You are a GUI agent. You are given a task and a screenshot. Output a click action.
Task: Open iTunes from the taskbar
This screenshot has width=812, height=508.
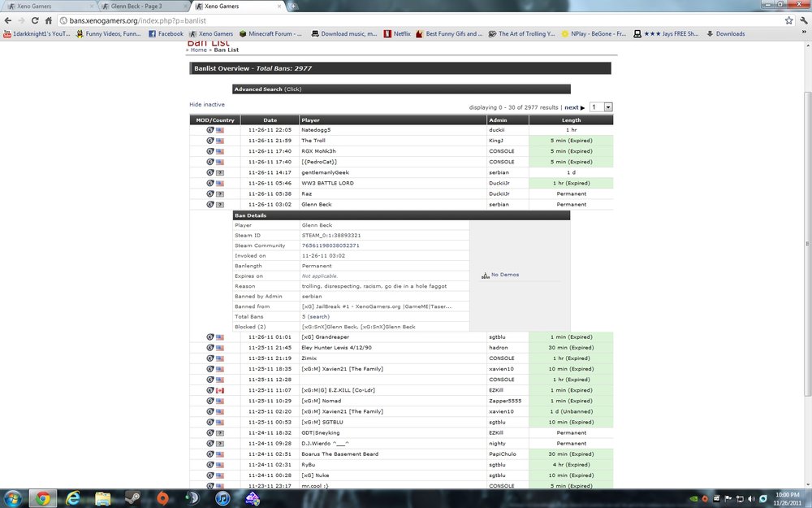[222, 499]
